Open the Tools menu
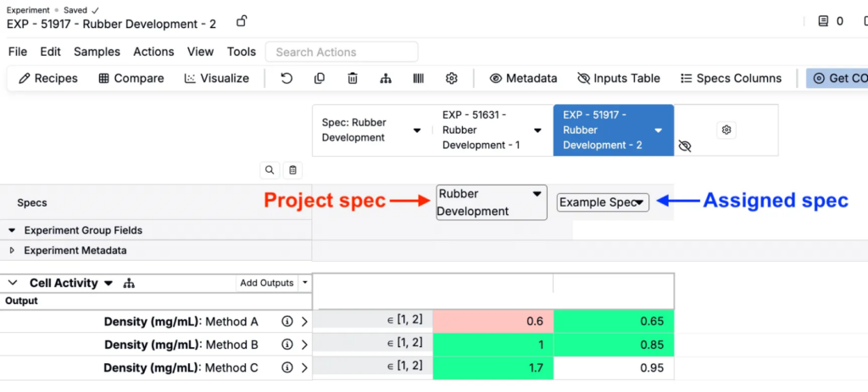The width and height of the screenshot is (868, 392). pos(242,52)
